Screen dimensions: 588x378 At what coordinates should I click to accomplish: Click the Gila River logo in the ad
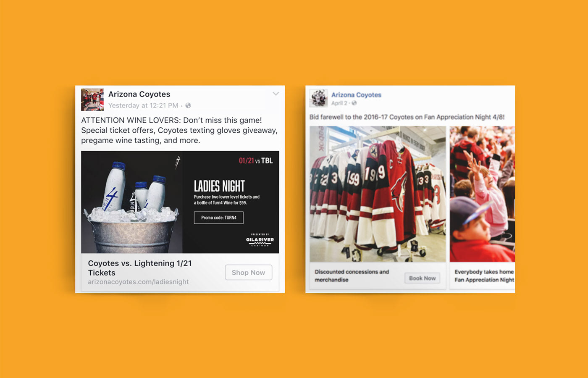260,240
